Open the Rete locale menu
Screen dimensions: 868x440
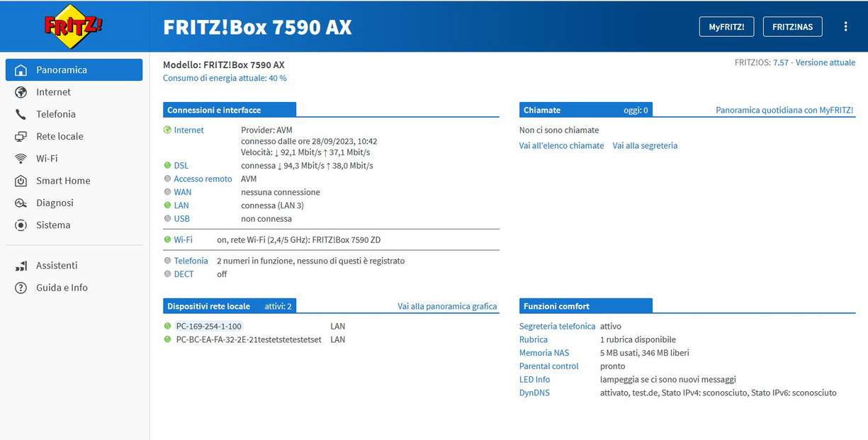[74, 136]
